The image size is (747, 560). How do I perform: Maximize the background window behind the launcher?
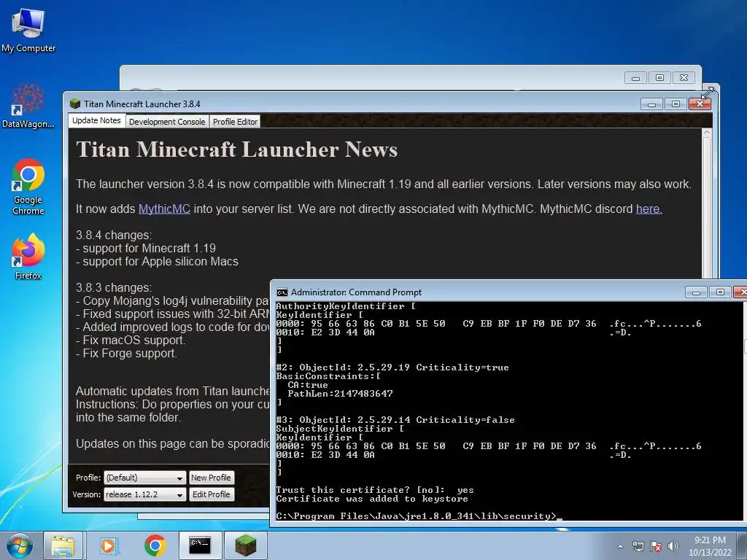point(659,77)
